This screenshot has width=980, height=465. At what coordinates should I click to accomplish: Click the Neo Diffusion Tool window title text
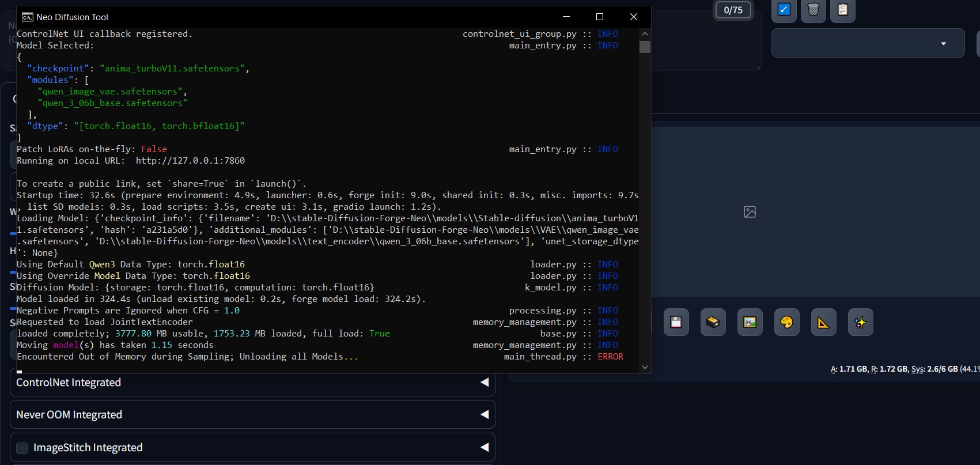(72, 17)
